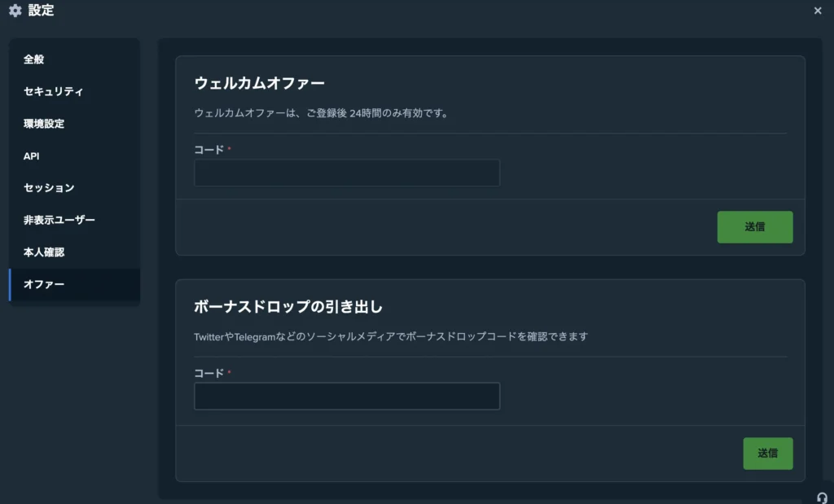Open the セッション tab

coord(49,188)
